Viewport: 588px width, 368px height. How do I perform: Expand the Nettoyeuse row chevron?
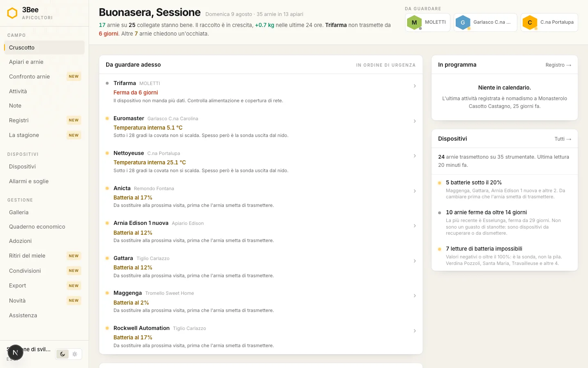414,156
